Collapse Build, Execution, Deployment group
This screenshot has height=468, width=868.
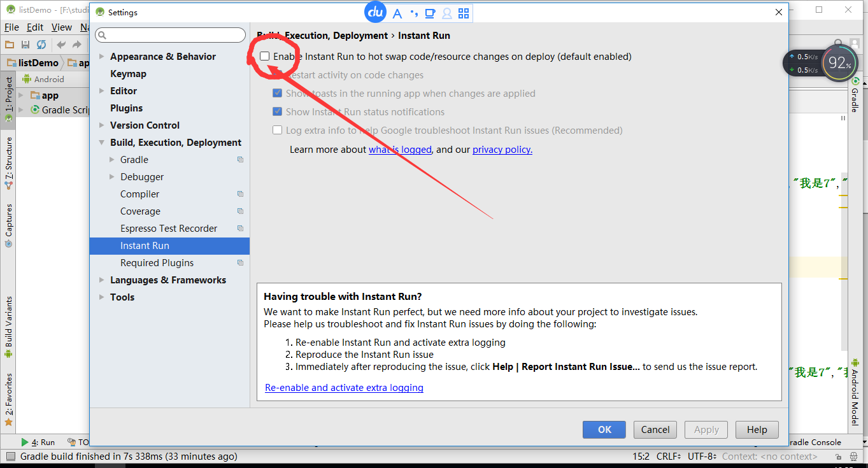click(x=102, y=143)
